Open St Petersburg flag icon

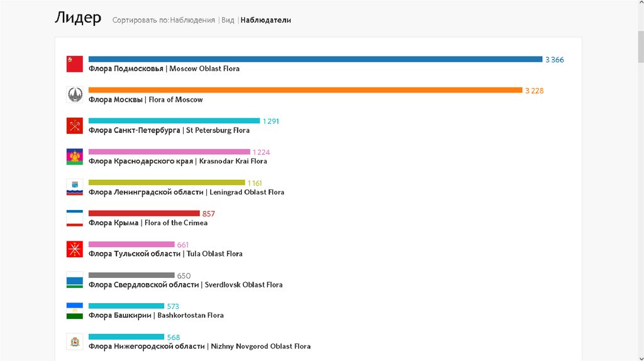coord(75,126)
